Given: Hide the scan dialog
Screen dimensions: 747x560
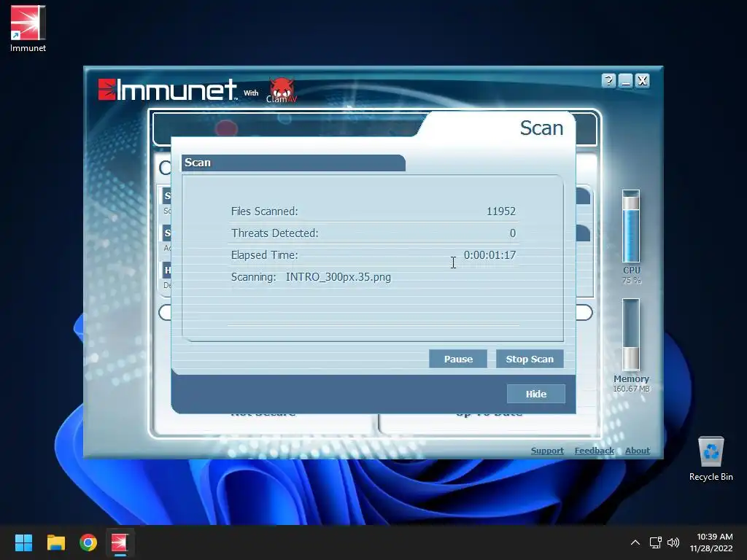Looking at the screenshot, I should point(536,394).
